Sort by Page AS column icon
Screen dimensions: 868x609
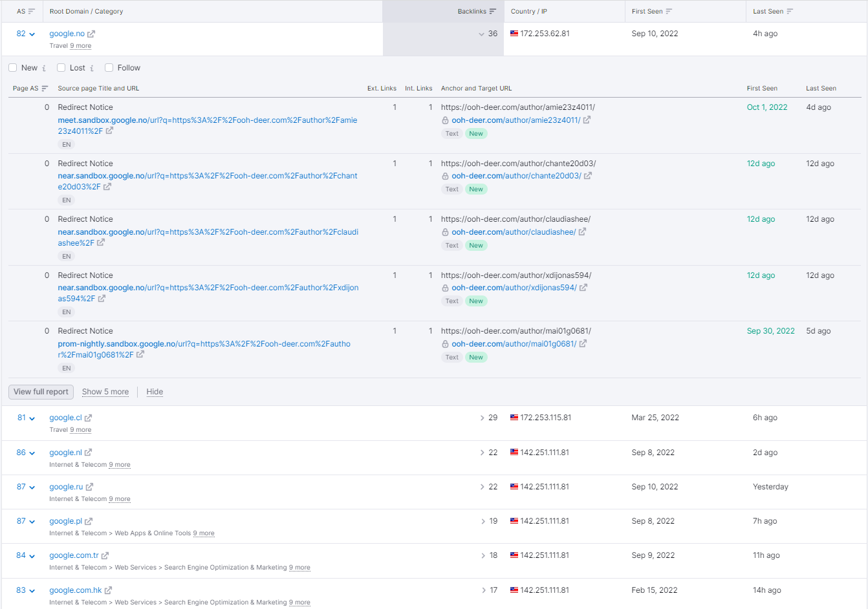coord(45,89)
